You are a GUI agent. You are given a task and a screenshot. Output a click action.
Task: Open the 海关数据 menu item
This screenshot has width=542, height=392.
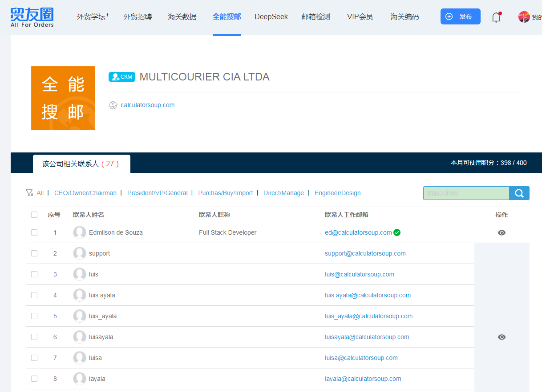(182, 17)
